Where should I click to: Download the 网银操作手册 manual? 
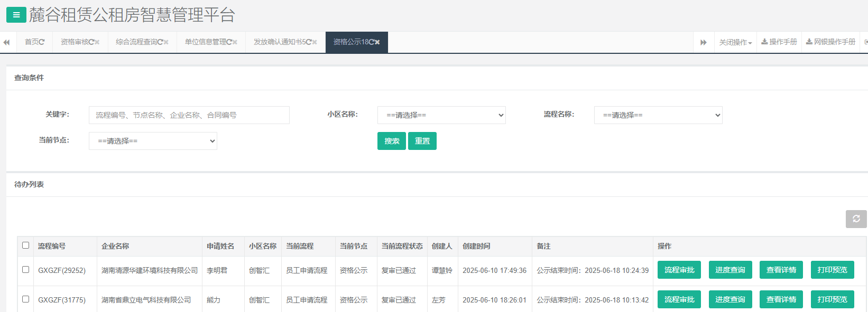pyautogui.click(x=830, y=42)
